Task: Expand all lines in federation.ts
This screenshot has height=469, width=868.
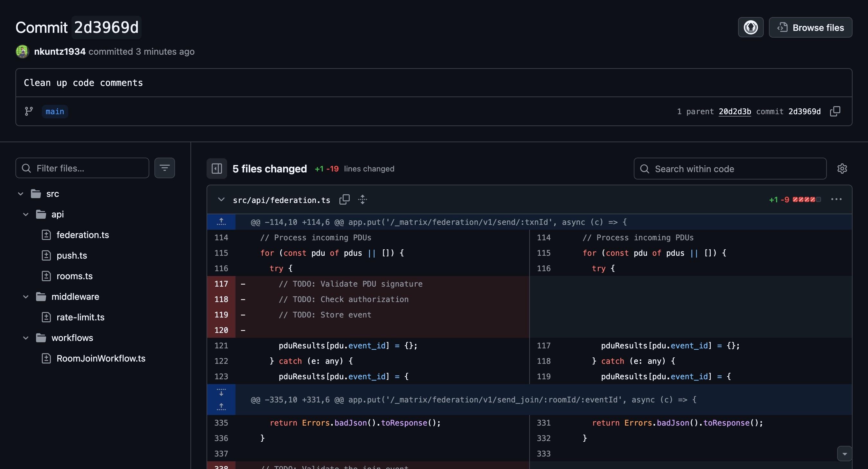Action: (363, 199)
